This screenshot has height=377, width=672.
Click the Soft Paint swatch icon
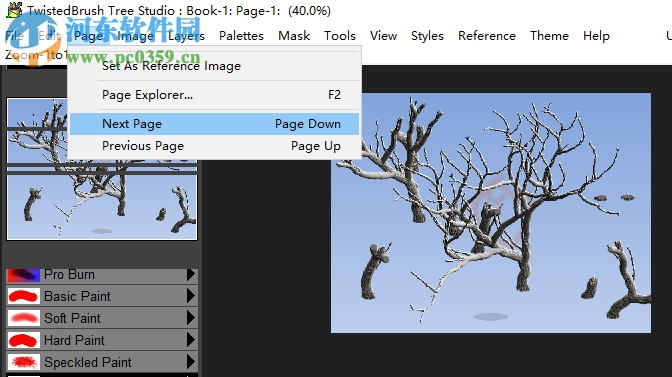coord(24,318)
